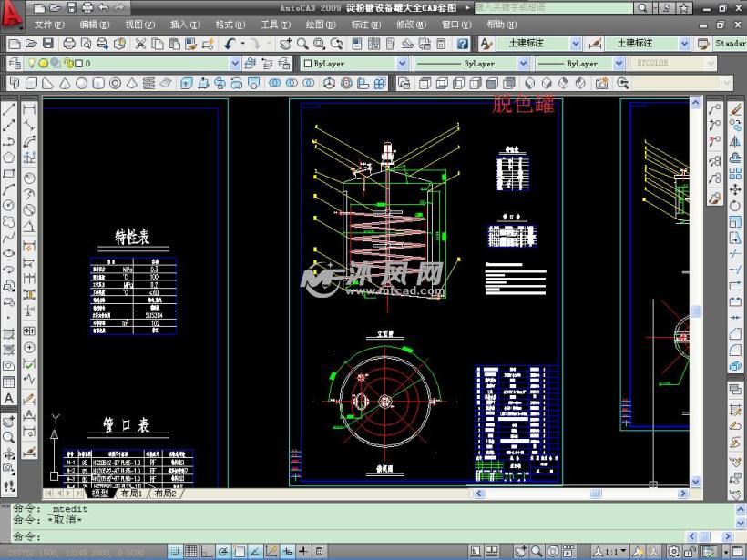Click the Polygon draw tool
This screenshot has height=560, width=747.
click(x=9, y=157)
